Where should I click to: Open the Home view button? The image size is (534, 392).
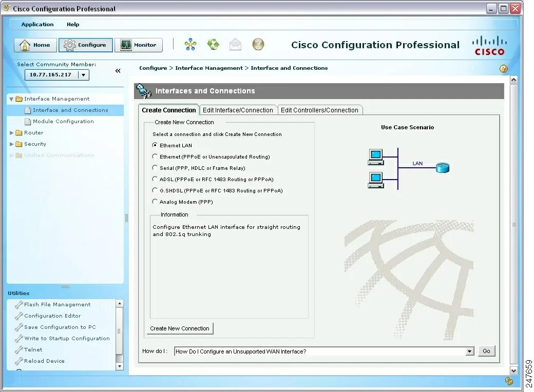click(x=35, y=45)
